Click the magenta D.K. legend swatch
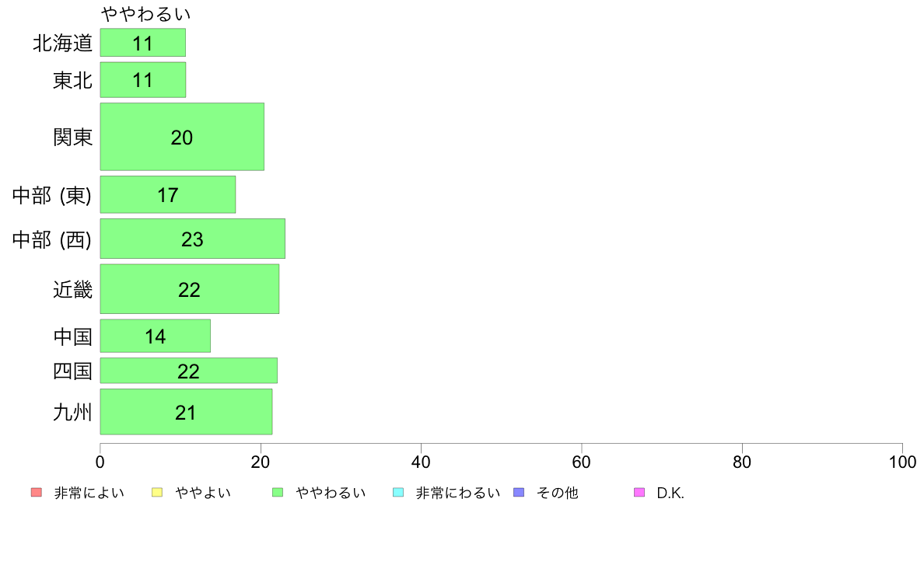Viewport: 924px width, 572px height. click(x=639, y=493)
